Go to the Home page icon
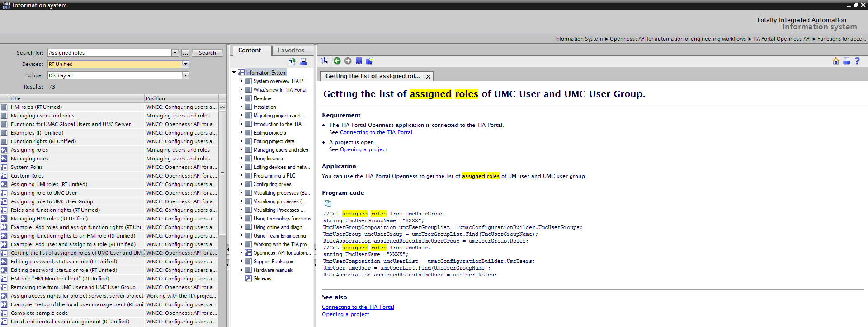 point(835,61)
